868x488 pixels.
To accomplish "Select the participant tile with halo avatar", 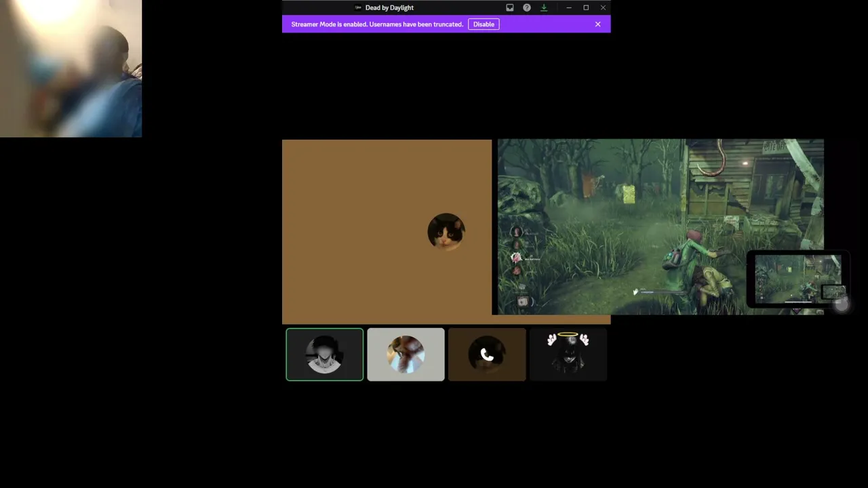I will 568,354.
